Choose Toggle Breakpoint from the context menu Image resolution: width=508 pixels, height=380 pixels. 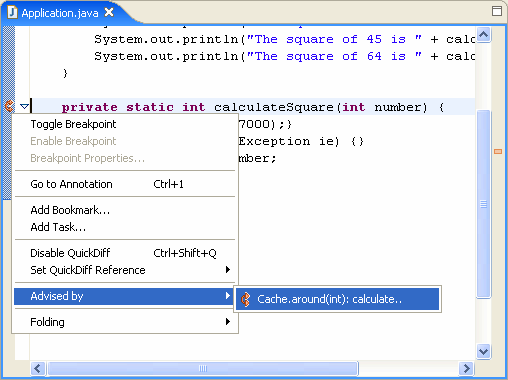click(x=125, y=124)
